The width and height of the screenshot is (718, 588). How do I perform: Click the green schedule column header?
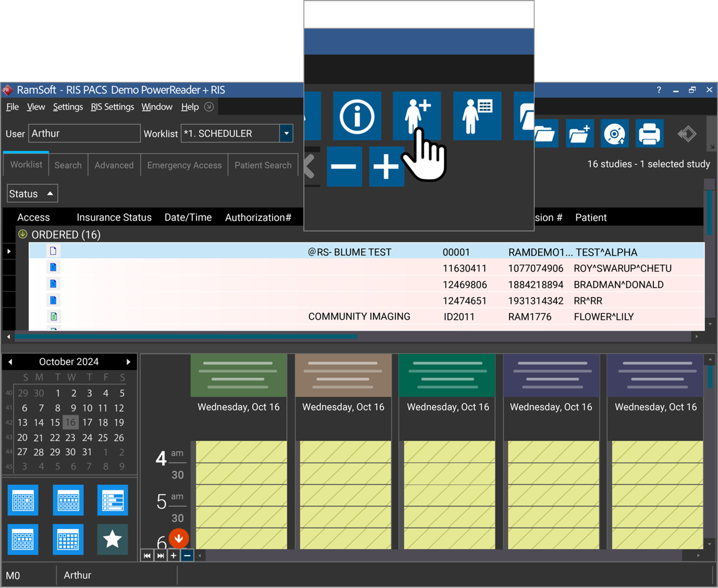click(x=447, y=376)
